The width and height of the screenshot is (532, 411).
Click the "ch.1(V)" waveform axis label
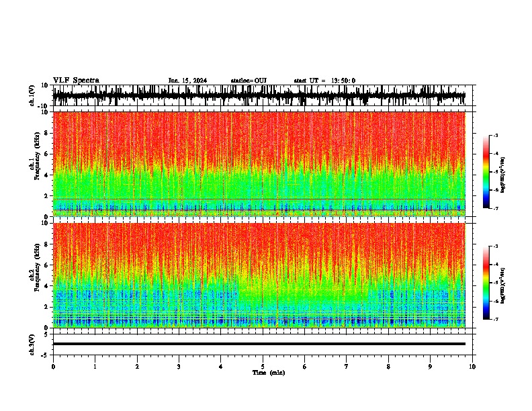pos(32,95)
